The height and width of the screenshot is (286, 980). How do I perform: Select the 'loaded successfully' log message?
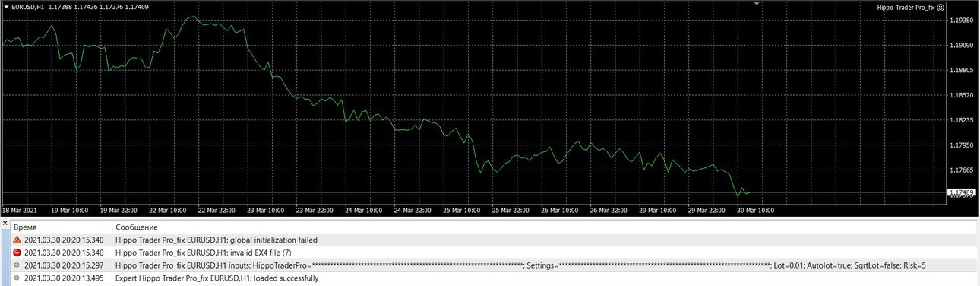[217, 278]
